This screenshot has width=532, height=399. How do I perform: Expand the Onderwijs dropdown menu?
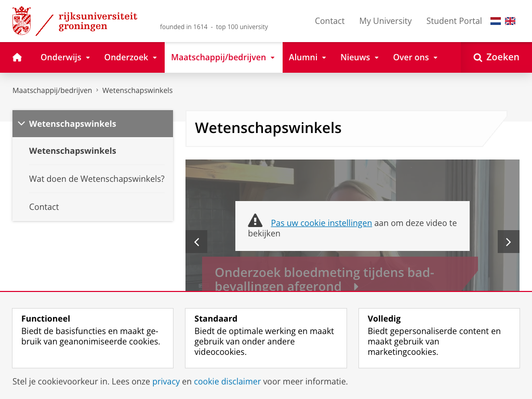pyautogui.click(x=65, y=58)
